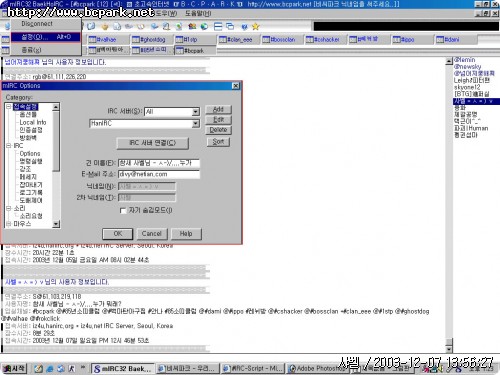Select 방화벽 in the category tree

(x=28, y=138)
